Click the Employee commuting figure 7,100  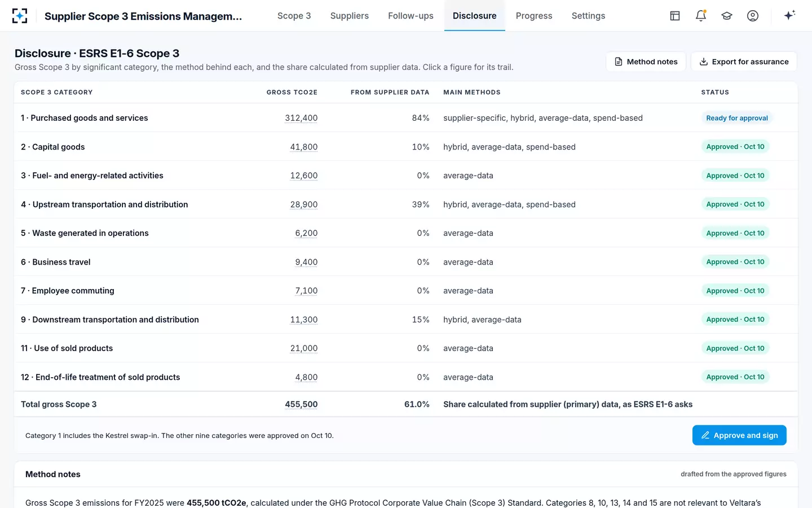click(306, 291)
